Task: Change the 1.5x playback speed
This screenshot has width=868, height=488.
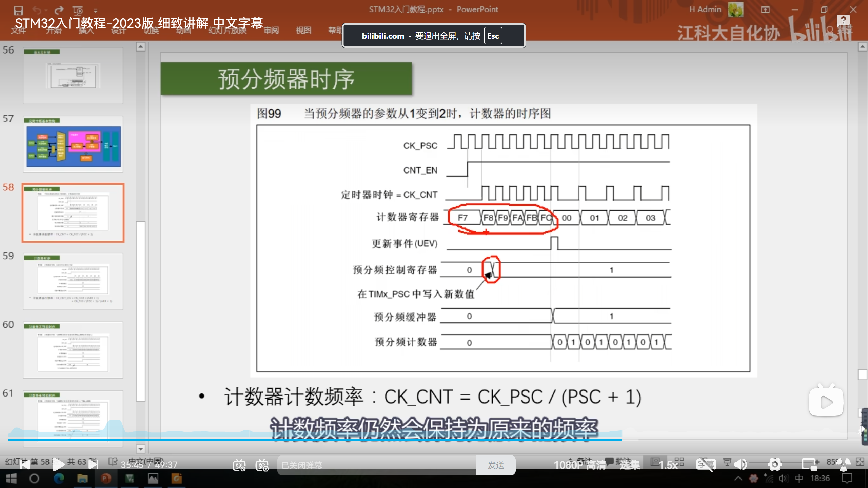Action: pos(668,465)
